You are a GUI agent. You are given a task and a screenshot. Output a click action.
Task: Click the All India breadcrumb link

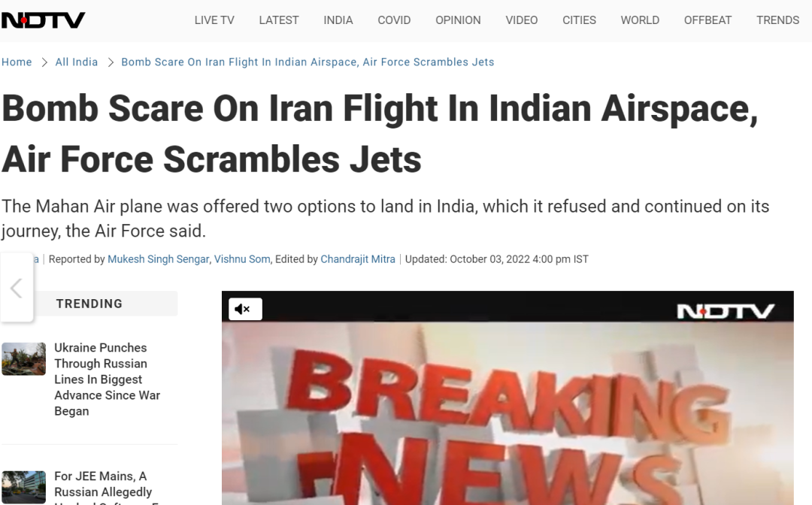click(77, 62)
